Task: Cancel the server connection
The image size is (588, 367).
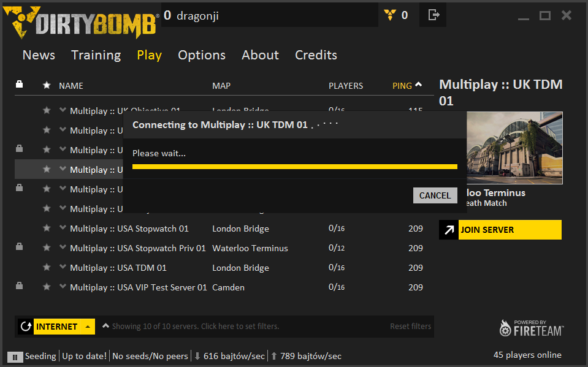Action: tap(435, 195)
